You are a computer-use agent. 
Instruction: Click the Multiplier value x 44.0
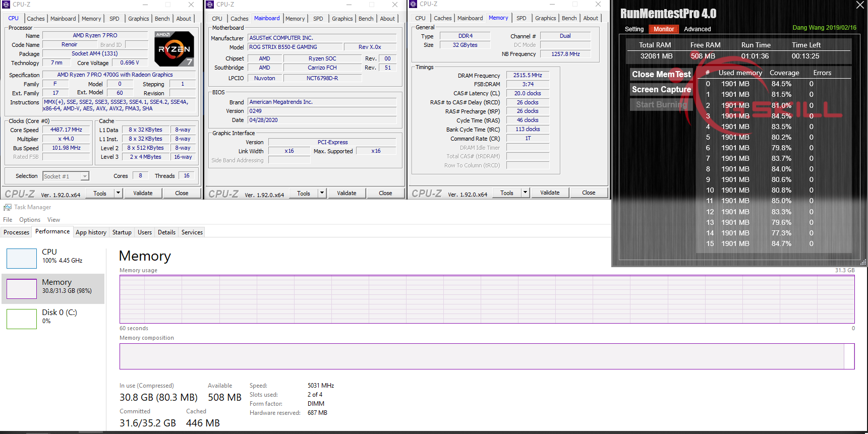point(66,139)
